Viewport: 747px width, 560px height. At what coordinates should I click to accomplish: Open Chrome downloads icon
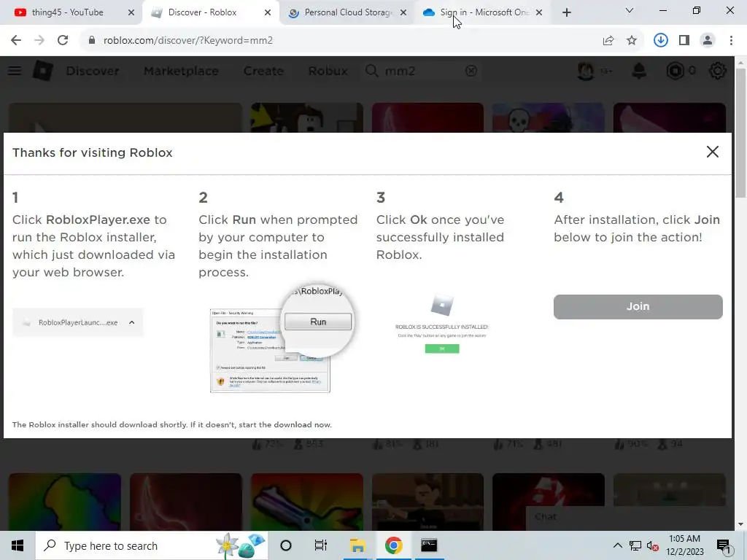point(660,41)
